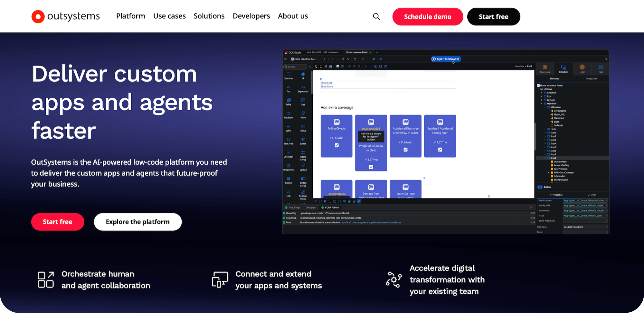Switch to the Widget Tree tab
The image size is (644, 313).
coord(591,78)
